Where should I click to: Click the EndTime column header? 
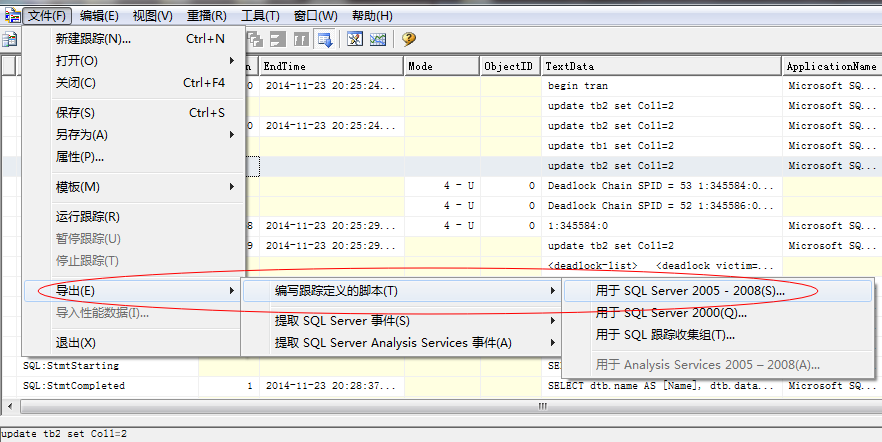pyautogui.click(x=331, y=66)
